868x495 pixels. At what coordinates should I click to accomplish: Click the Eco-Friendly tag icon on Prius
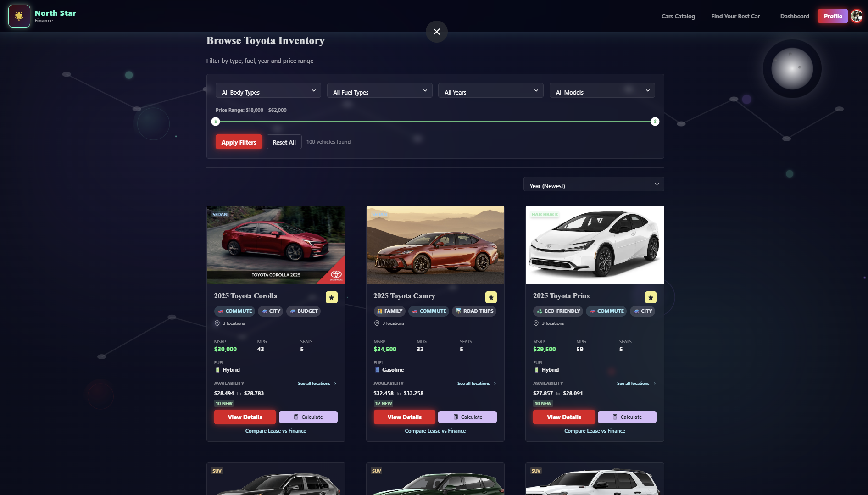540,311
